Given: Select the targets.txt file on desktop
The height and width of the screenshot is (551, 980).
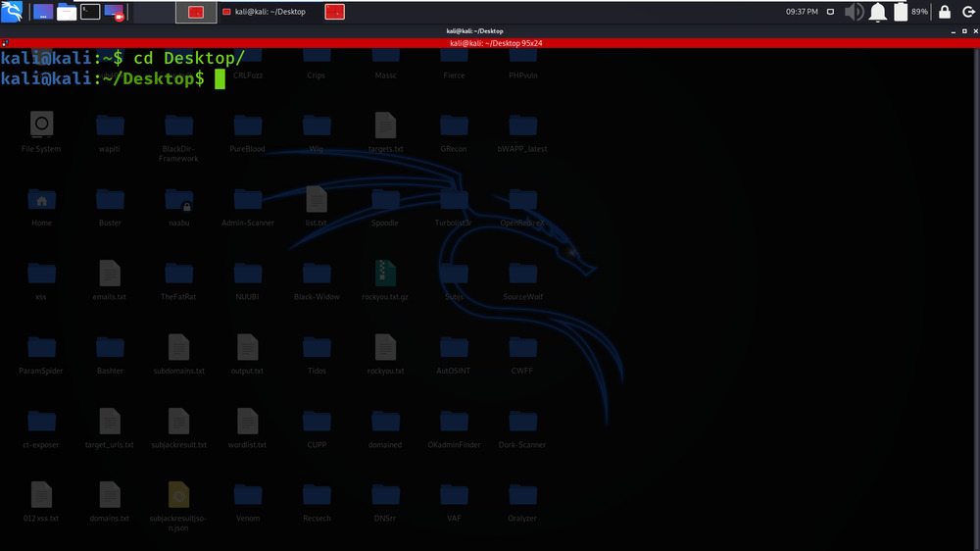Looking at the screenshot, I should [x=385, y=131].
